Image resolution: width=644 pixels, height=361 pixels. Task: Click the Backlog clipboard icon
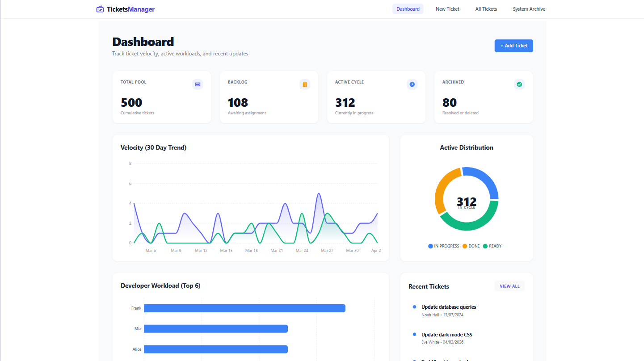305,84
